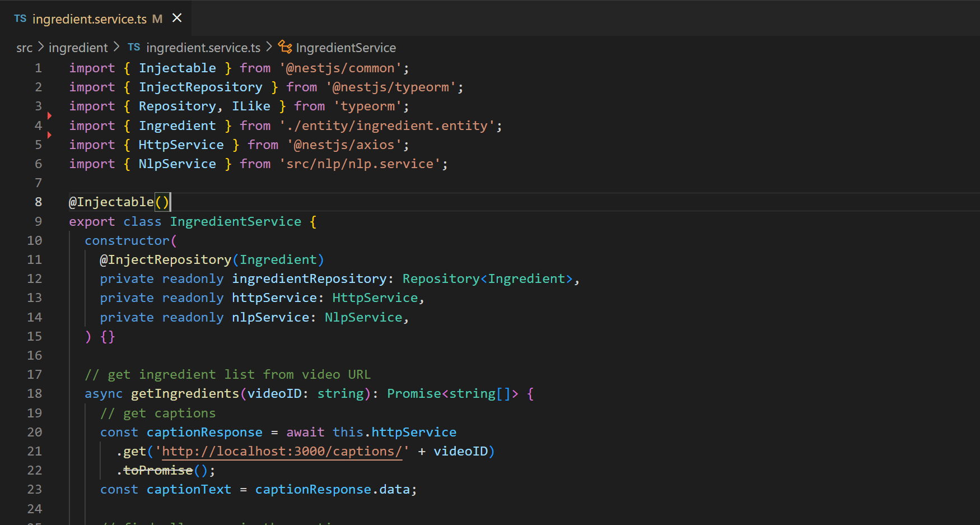Image resolution: width=980 pixels, height=525 pixels.
Task: Click the red gutter marker at line 5
Action: click(49, 135)
